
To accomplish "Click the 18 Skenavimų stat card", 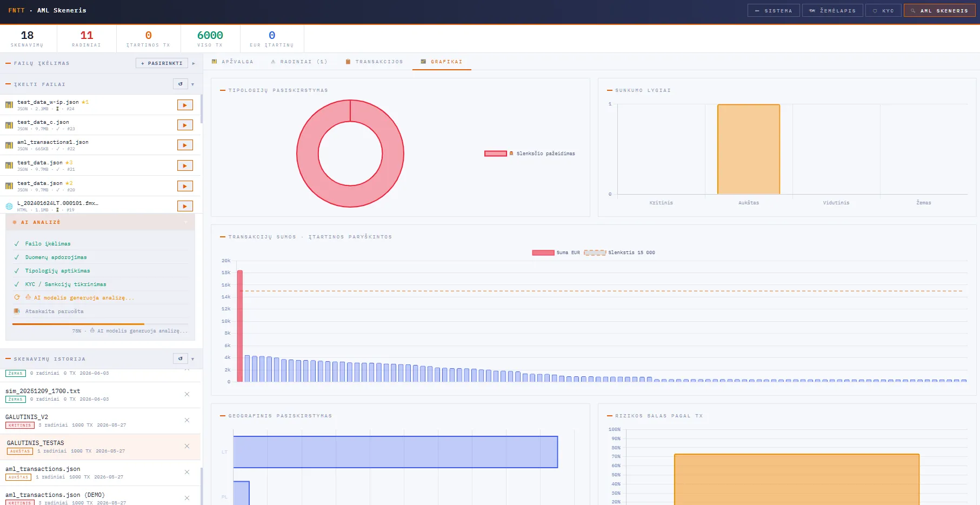I will point(27,38).
